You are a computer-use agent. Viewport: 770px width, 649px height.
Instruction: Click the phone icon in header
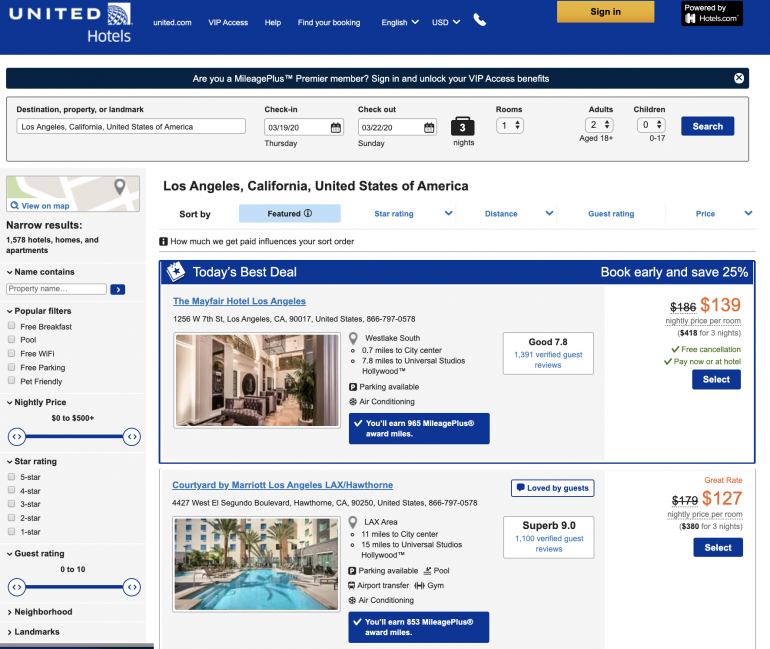click(480, 21)
